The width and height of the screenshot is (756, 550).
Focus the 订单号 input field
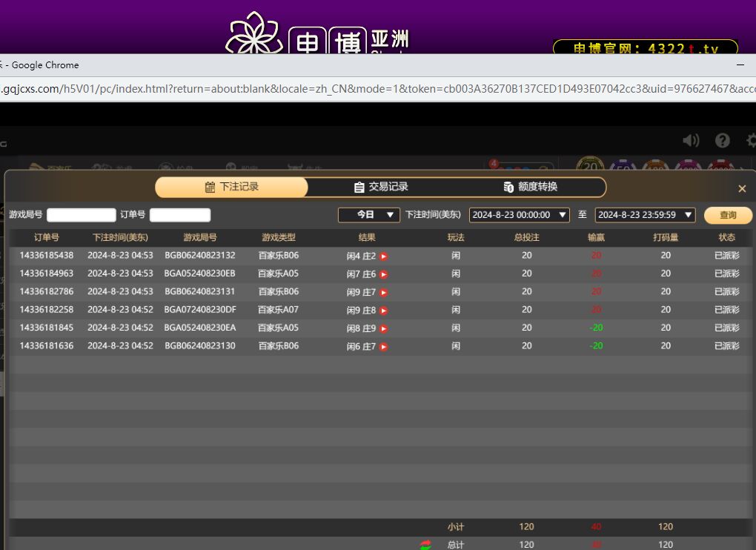[180, 215]
